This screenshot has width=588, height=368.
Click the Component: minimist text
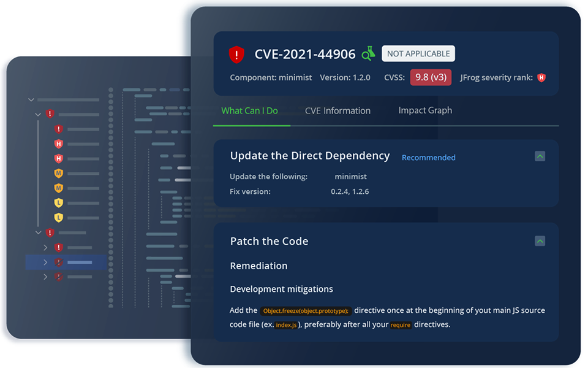point(271,78)
